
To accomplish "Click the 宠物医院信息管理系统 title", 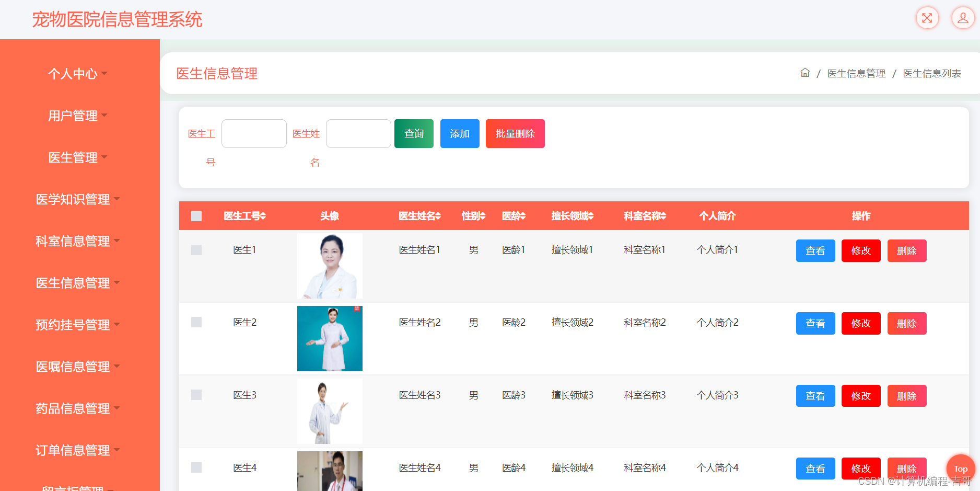I will (117, 19).
